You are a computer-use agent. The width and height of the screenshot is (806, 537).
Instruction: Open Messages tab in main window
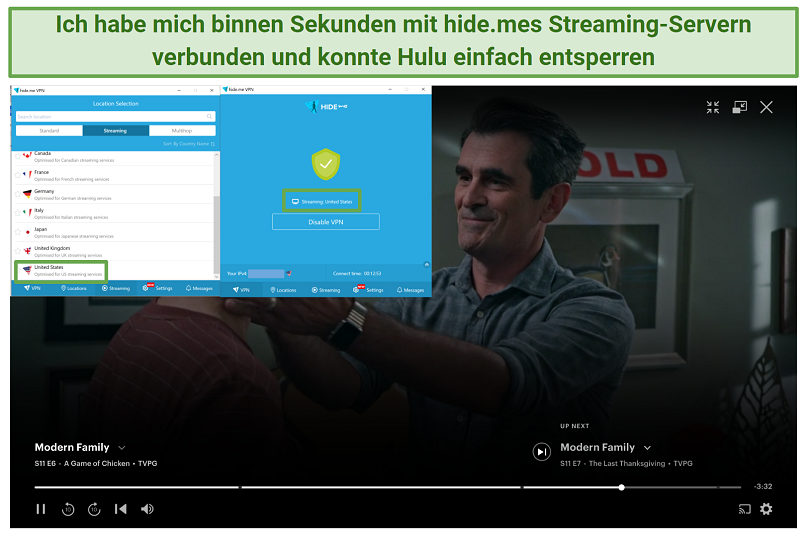[410, 290]
